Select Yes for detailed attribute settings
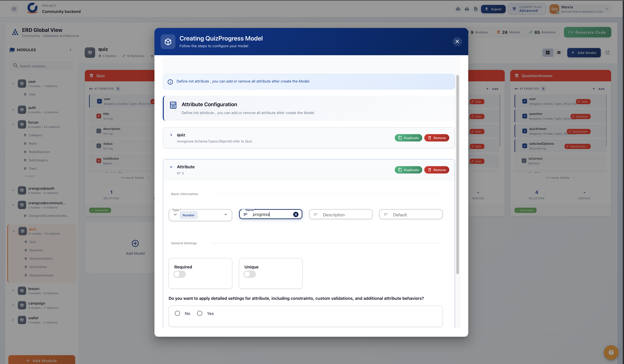Image resolution: width=624 pixels, height=364 pixels. 200,313
